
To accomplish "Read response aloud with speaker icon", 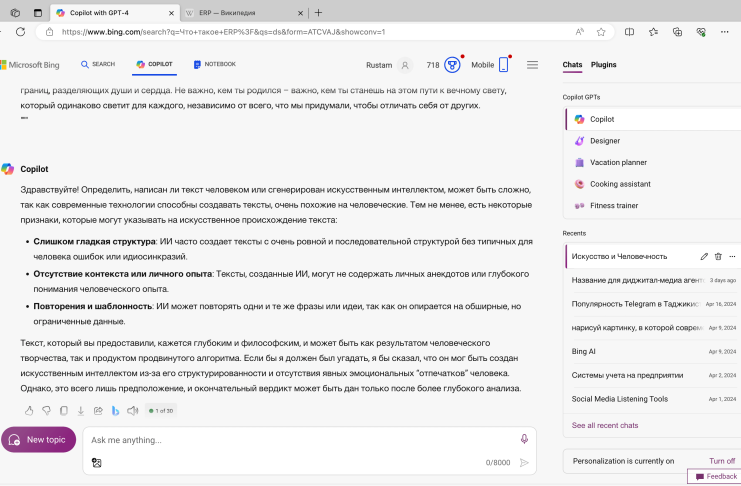I will (133, 411).
